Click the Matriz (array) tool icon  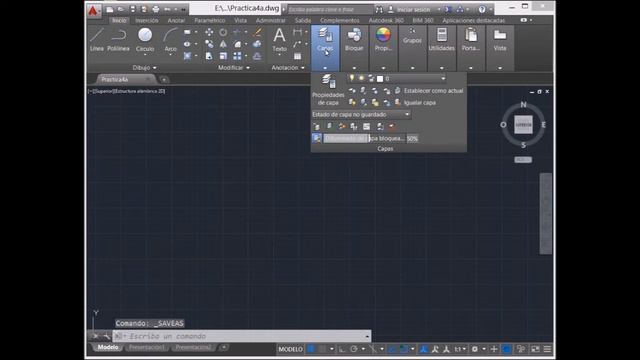coord(237,56)
